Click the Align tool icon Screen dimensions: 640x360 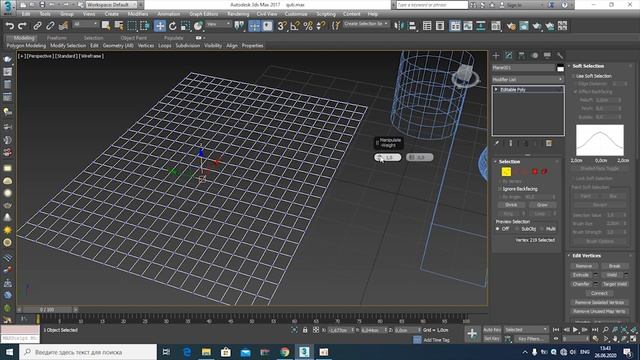tap(412, 26)
